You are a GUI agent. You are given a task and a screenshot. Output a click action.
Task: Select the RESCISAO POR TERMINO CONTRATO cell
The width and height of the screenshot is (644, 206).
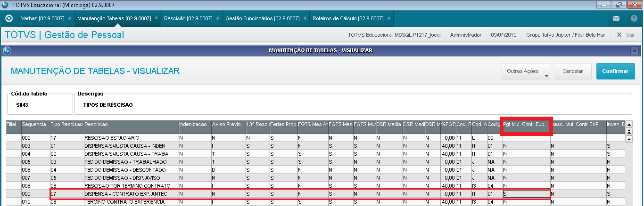[131, 186]
